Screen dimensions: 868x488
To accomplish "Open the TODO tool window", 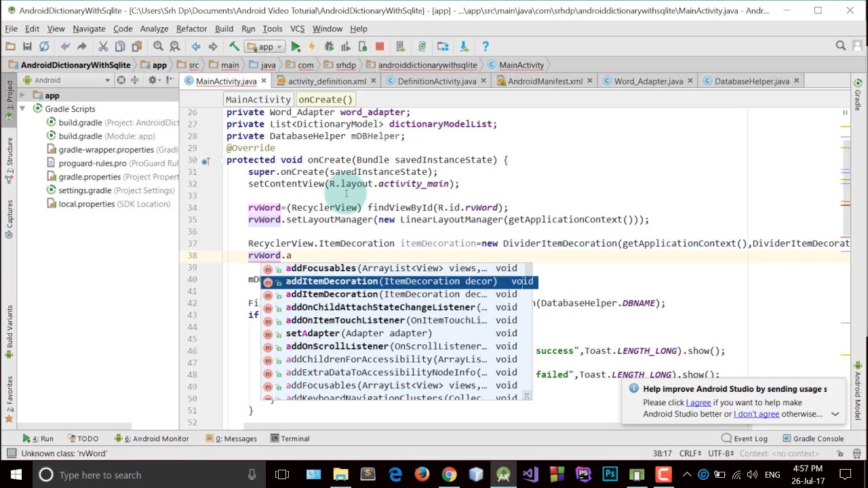I will (x=82, y=439).
